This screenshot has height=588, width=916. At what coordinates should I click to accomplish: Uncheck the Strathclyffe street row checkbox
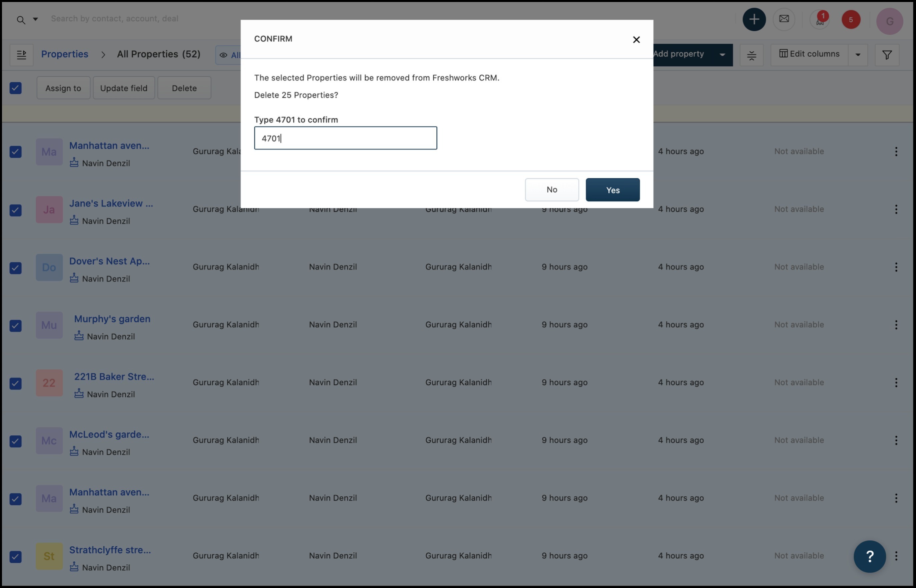(16, 557)
